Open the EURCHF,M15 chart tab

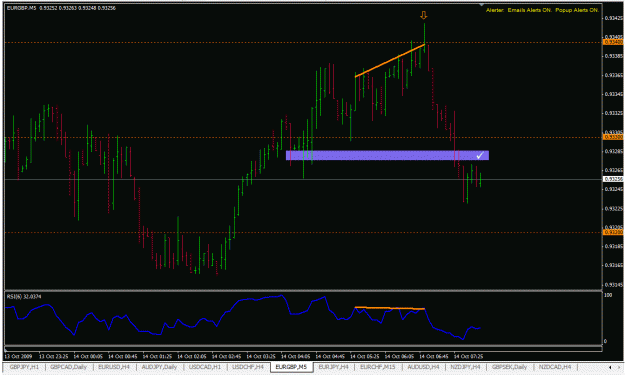378,367
